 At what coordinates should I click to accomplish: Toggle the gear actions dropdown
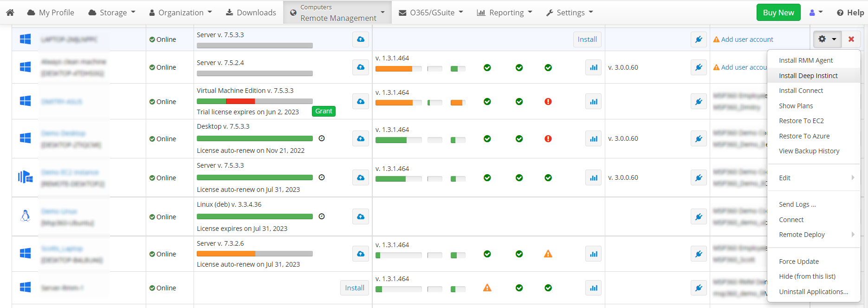tap(827, 39)
